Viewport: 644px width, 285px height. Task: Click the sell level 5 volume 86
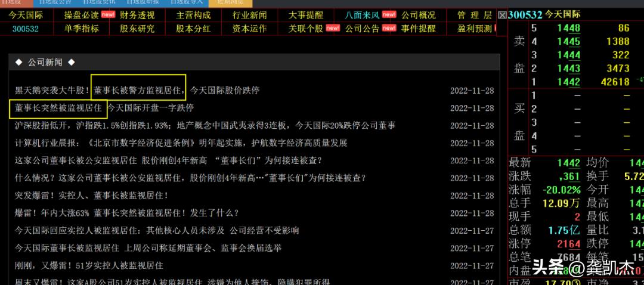[624, 29]
